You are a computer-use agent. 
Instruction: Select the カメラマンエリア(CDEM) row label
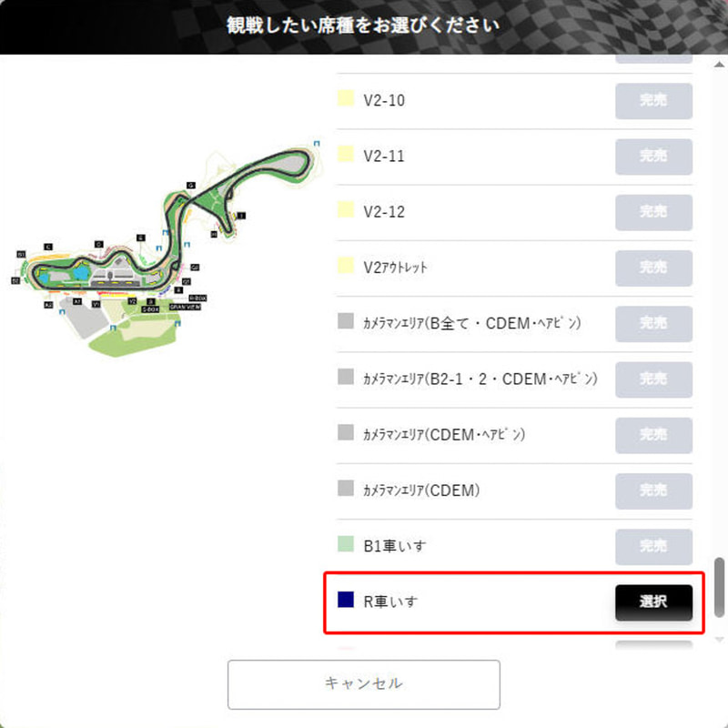click(x=421, y=490)
